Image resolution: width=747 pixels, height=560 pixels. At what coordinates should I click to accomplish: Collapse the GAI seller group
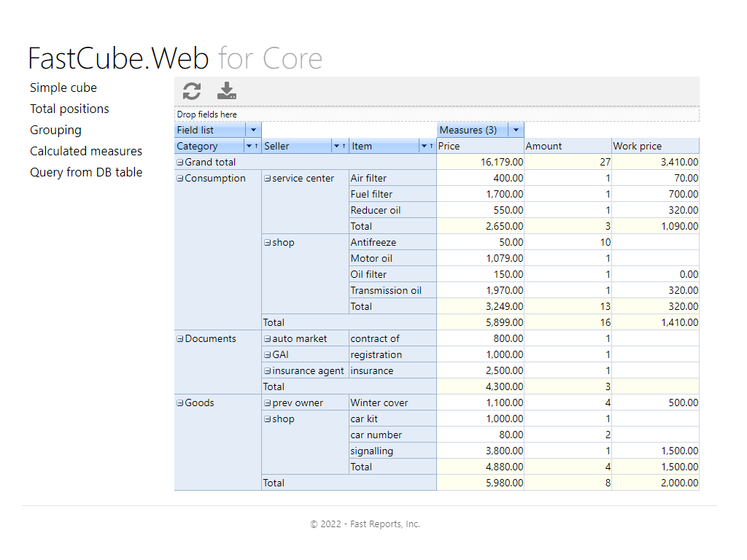pos(268,355)
